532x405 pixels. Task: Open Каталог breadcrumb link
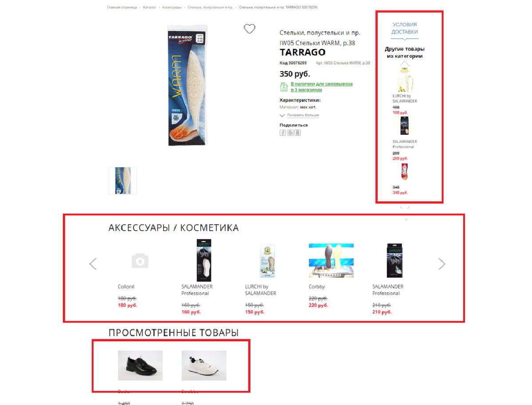149,8
